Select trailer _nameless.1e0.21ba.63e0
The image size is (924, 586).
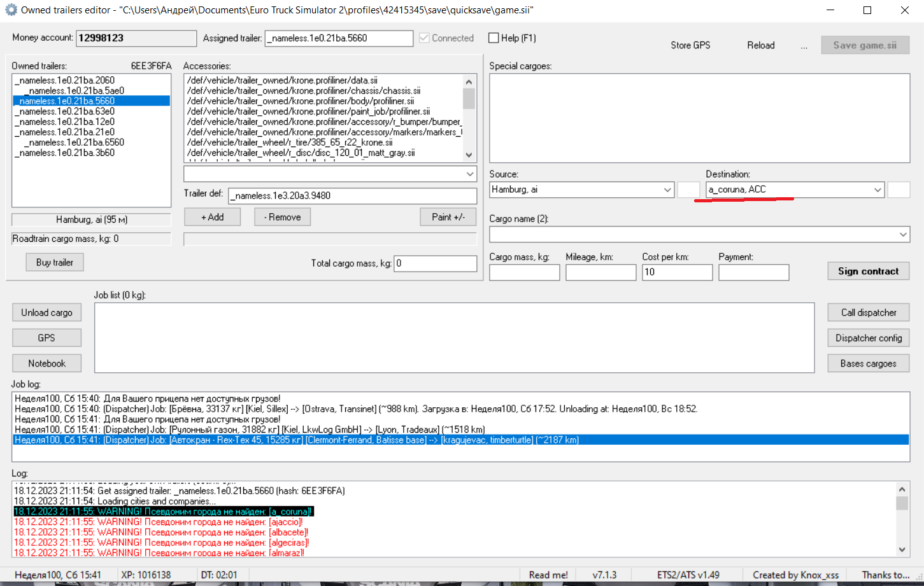tap(92, 111)
